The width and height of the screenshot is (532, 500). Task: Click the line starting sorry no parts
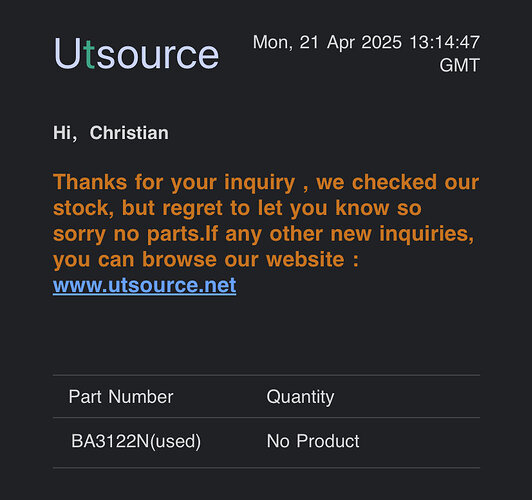263,234
